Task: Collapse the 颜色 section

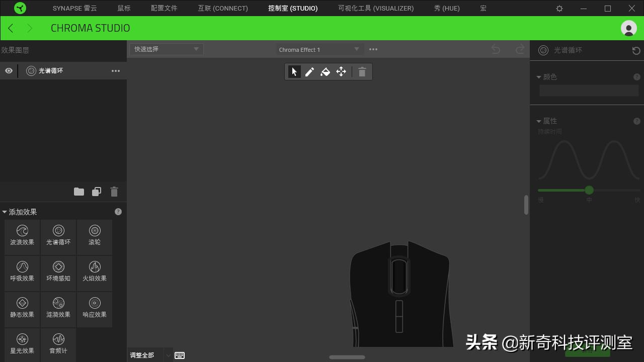Action: pyautogui.click(x=539, y=77)
